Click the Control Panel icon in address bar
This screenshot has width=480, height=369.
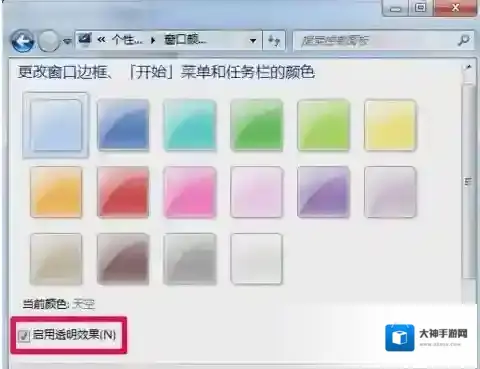84,40
